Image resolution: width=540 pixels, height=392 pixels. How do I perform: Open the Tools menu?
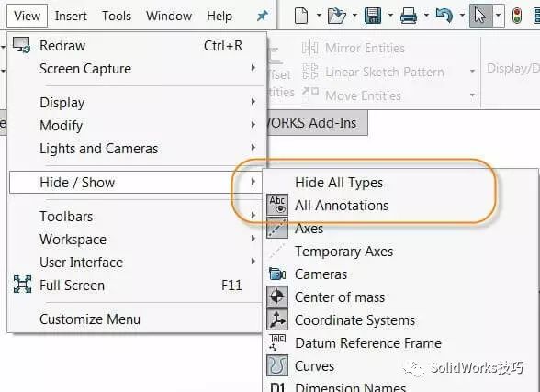coord(117,16)
